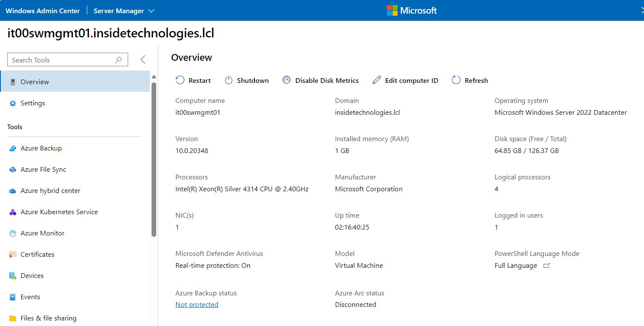The width and height of the screenshot is (644, 326).
Task: Click the Events book icon
Action: [13, 297]
